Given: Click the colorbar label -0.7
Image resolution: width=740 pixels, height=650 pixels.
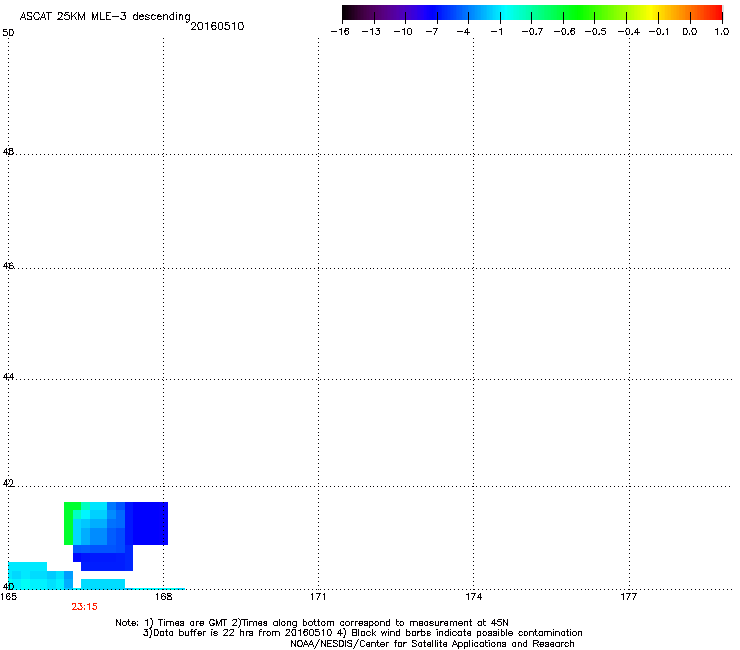Looking at the screenshot, I should [532, 32].
